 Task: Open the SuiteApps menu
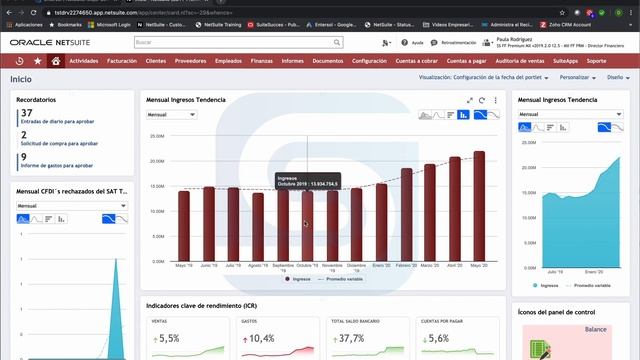[x=565, y=61]
